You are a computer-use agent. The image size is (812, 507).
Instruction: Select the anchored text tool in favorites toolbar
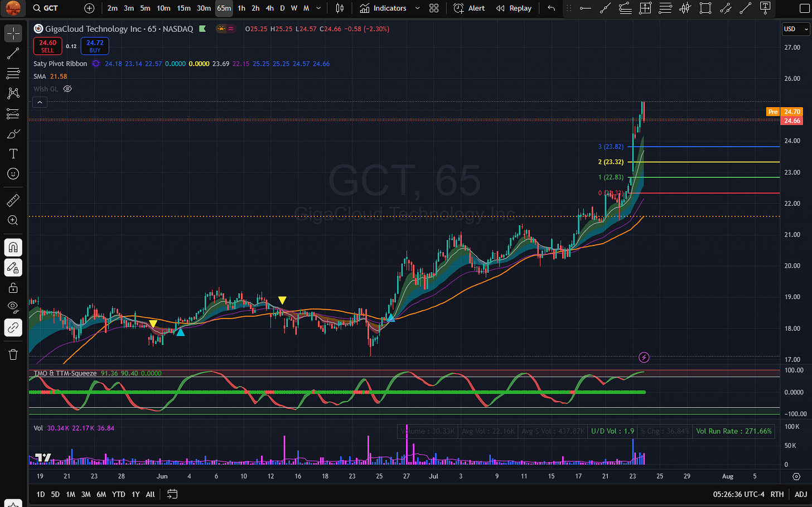[766, 8]
